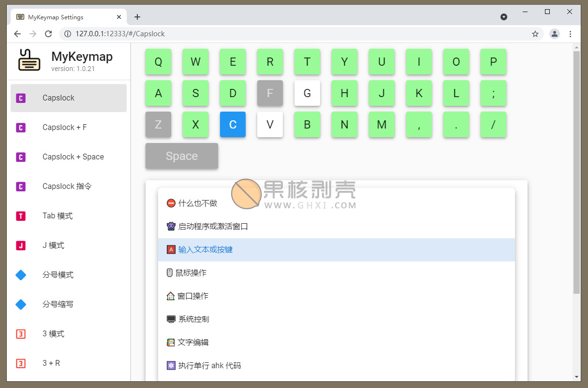Click the monitor icon for 系统控制
This screenshot has height=388, width=588.
(171, 319)
